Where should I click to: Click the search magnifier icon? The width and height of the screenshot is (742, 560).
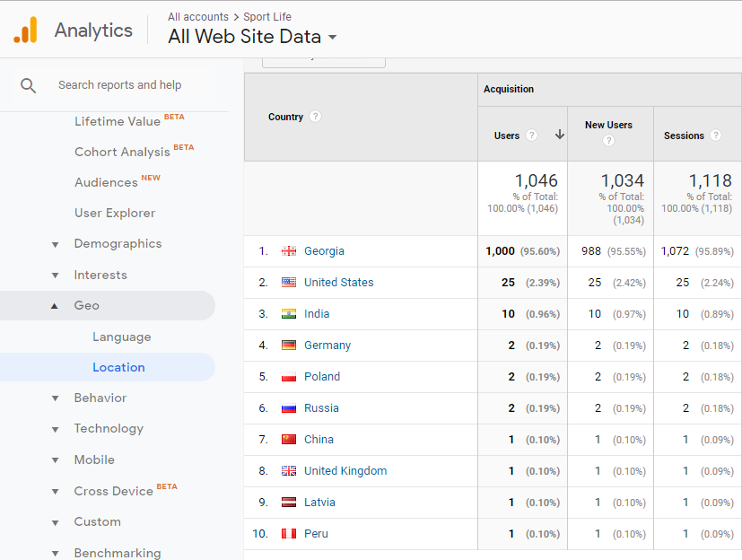point(28,85)
